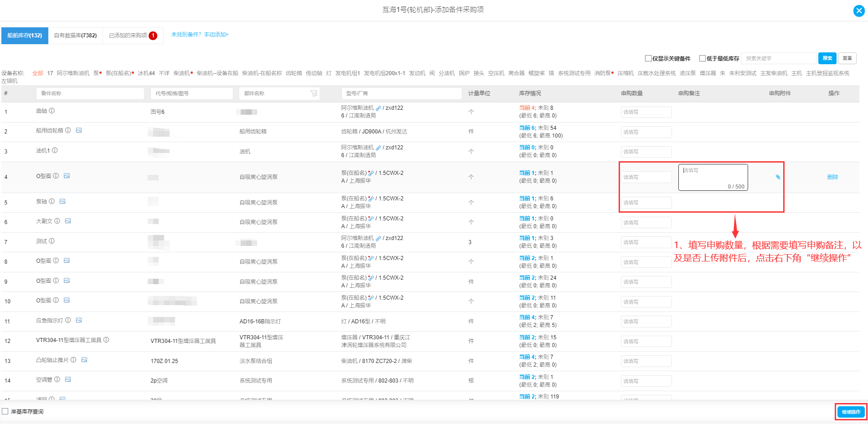Switch to 船舶库存(132) tab
Image resolution: width=868 pixels, height=424 pixels.
(x=25, y=36)
